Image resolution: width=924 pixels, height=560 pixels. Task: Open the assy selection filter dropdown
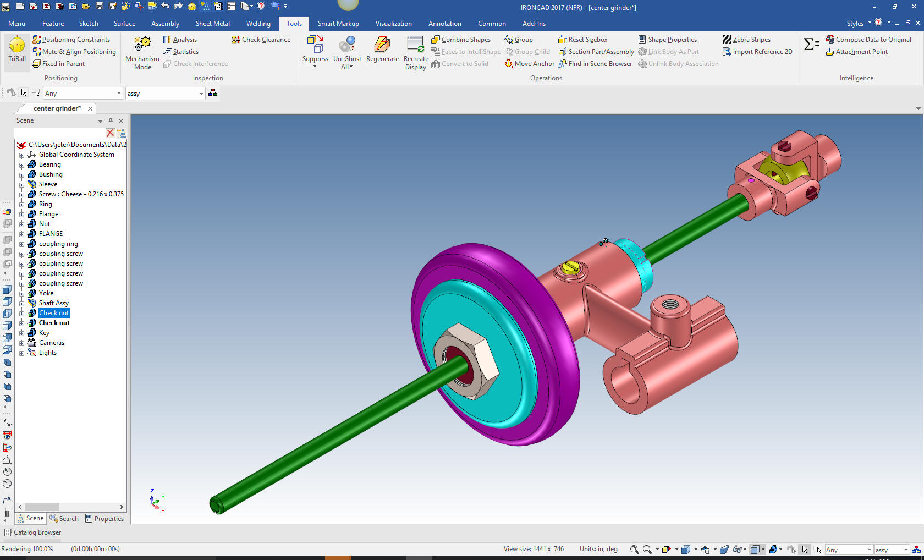(201, 94)
